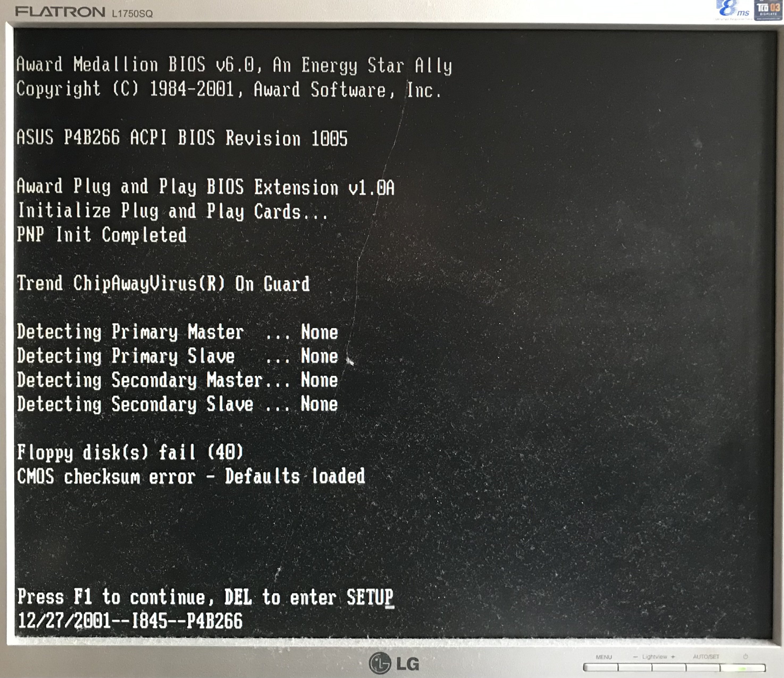Click the TCO 03 Displays sticker
This screenshot has width=784, height=678.
pyautogui.click(x=768, y=10)
